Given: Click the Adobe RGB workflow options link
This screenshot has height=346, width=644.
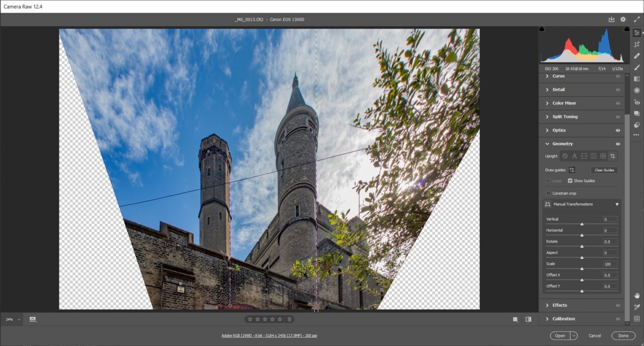Looking at the screenshot, I should point(269,335).
